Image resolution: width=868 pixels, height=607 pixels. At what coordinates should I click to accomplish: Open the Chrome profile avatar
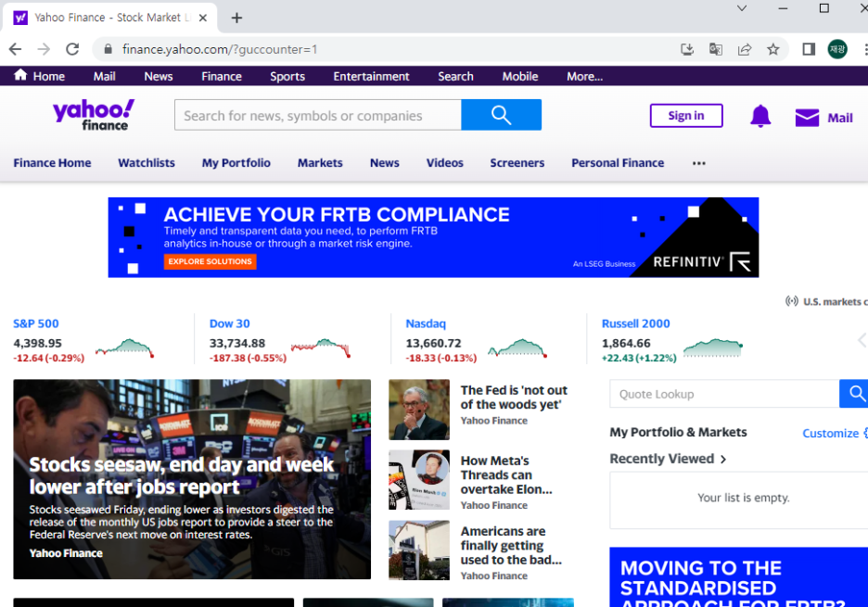point(837,49)
